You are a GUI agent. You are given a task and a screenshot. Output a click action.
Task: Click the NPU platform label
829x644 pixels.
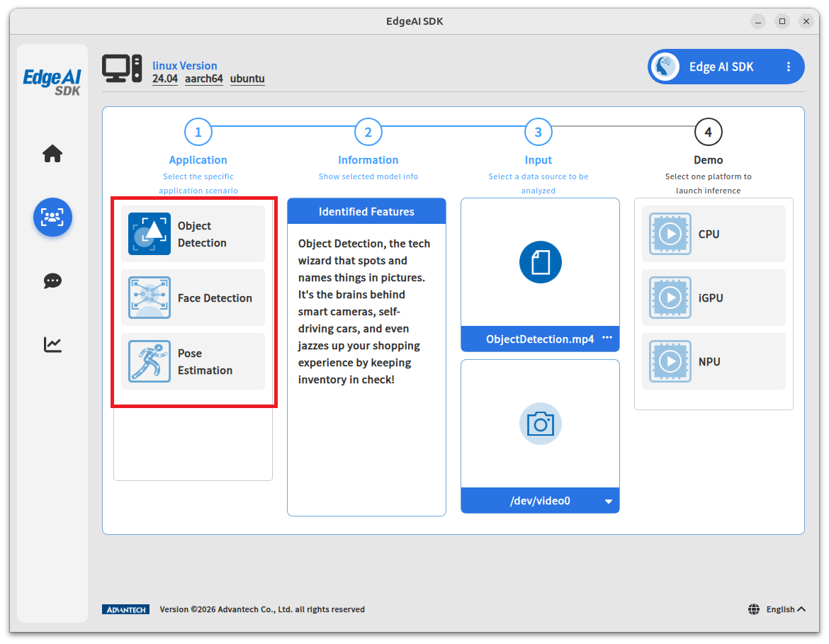click(x=709, y=362)
